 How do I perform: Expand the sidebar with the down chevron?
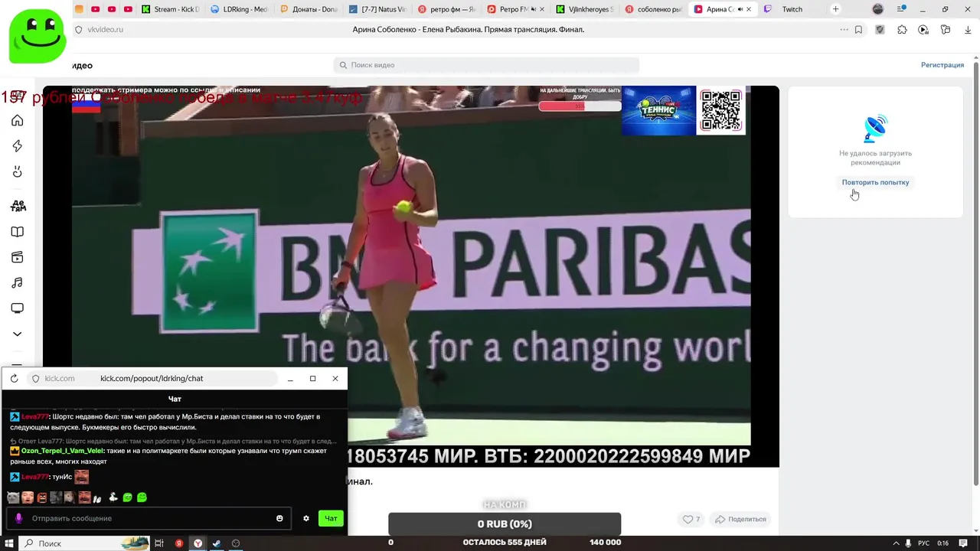17,334
